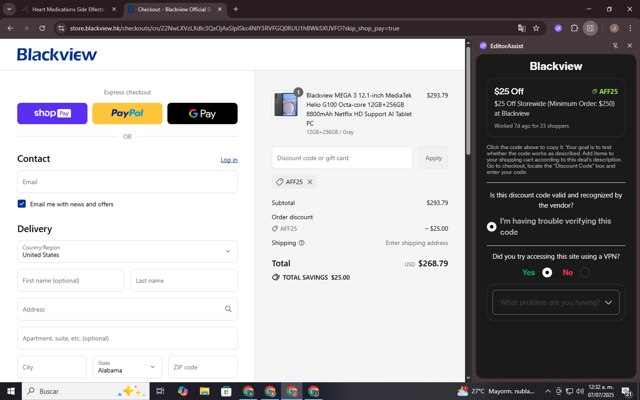Click the total amount $268.79

(433, 263)
